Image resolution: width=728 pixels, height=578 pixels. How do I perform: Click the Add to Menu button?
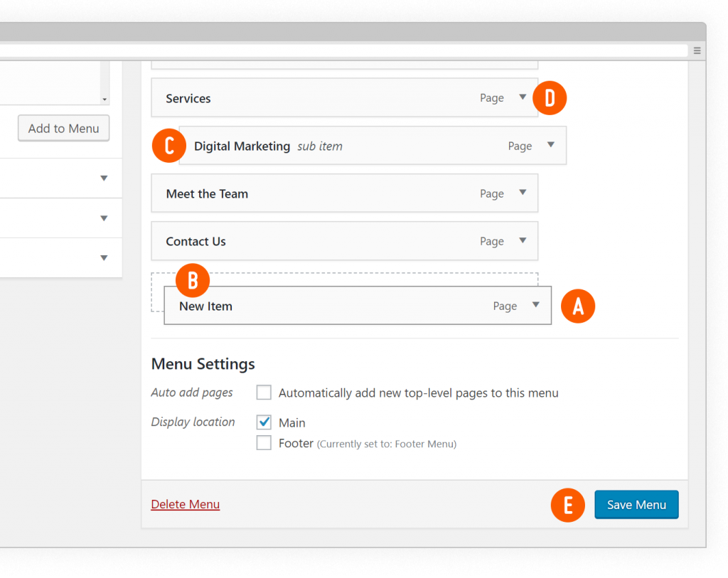63,128
